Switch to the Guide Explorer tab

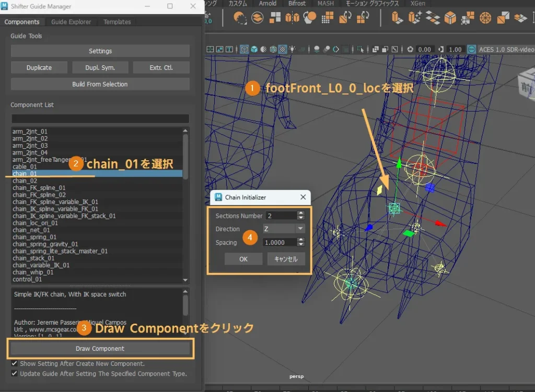click(71, 22)
